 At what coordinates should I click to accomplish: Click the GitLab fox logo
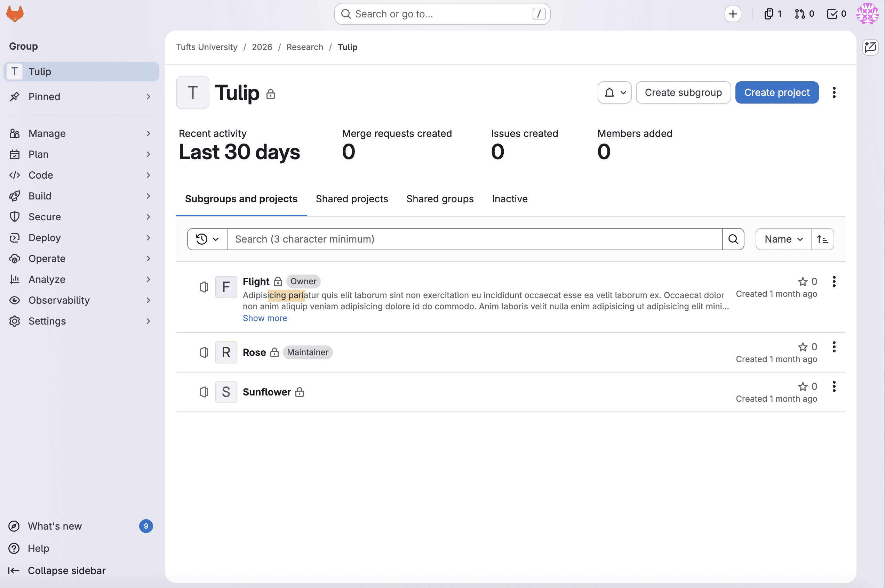tap(15, 14)
